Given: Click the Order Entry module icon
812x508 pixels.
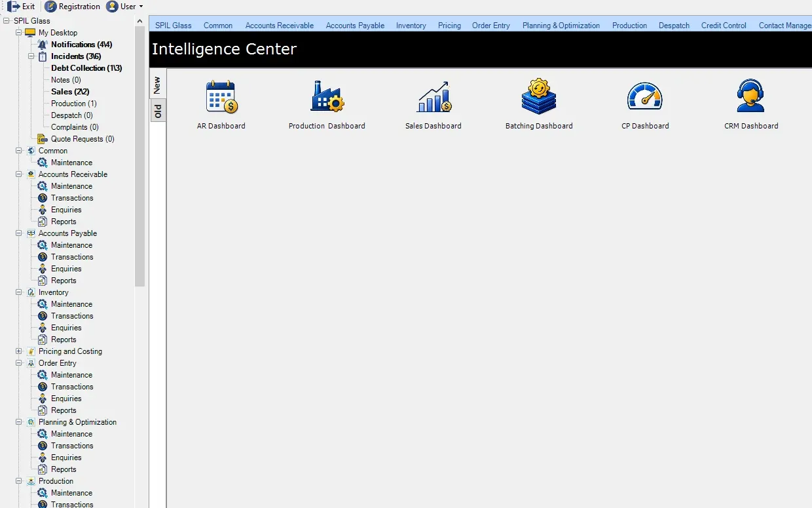Looking at the screenshot, I should pyautogui.click(x=31, y=363).
